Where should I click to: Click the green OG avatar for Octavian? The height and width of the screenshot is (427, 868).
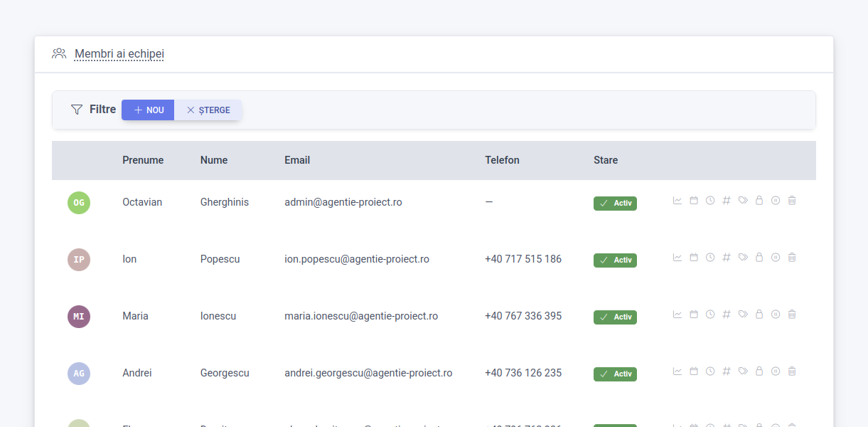point(79,203)
